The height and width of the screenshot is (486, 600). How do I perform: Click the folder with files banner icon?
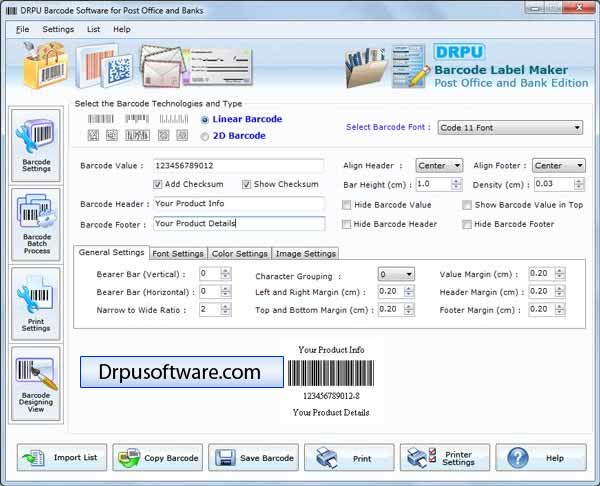click(x=366, y=67)
